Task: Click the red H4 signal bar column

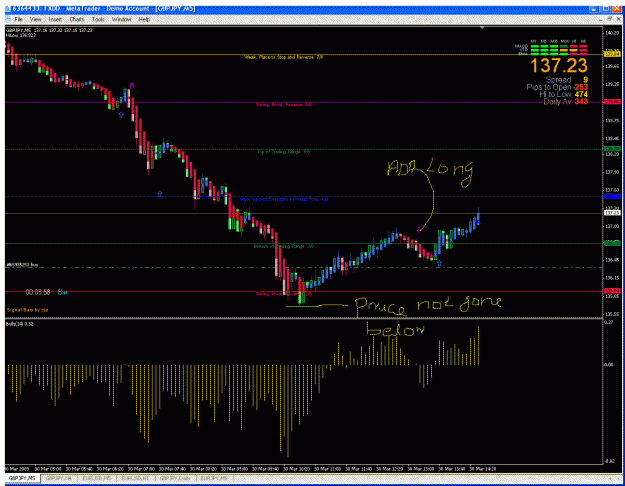Action: [x=583, y=48]
